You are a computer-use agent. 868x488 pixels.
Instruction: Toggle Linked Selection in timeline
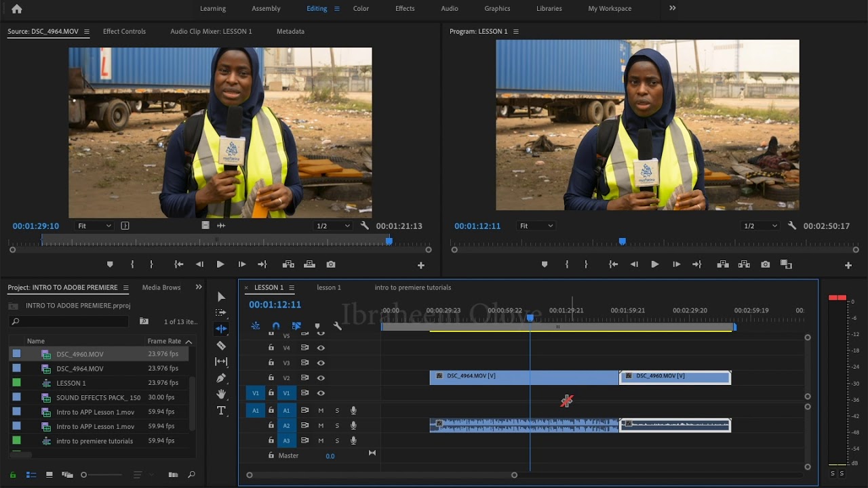(x=296, y=326)
